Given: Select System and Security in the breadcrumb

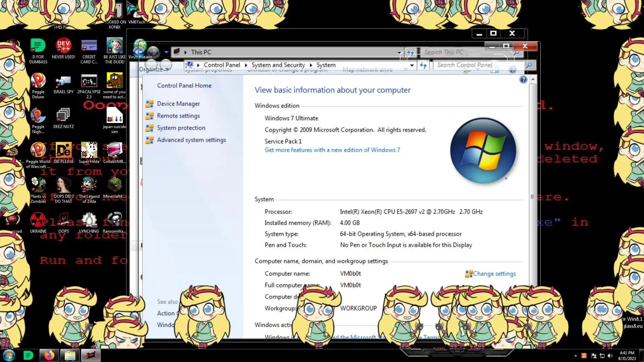Looking at the screenshot, I should coord(278,65).
